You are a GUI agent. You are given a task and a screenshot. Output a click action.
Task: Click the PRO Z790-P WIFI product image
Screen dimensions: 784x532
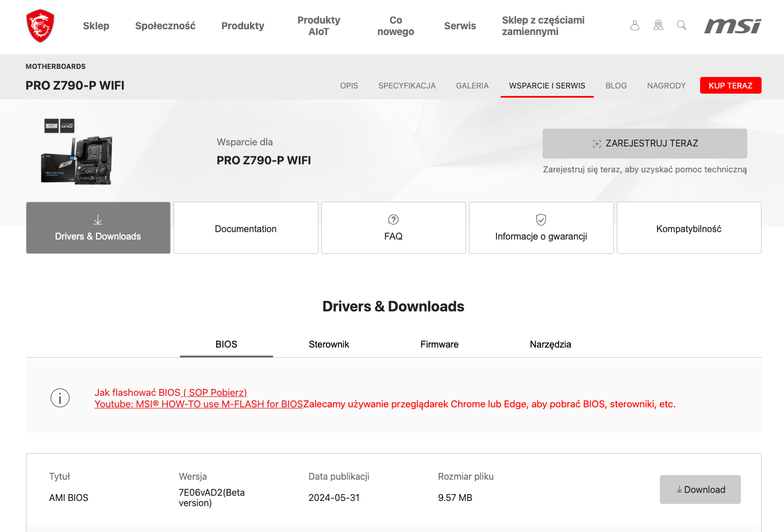pos(77,152)
